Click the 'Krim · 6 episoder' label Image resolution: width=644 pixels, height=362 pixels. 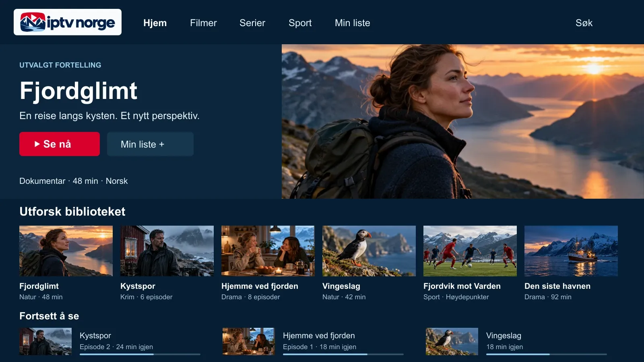coord(147,297)
